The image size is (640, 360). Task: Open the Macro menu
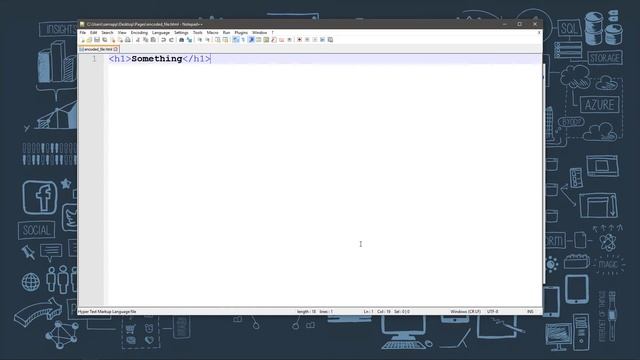tap(212, 33)
